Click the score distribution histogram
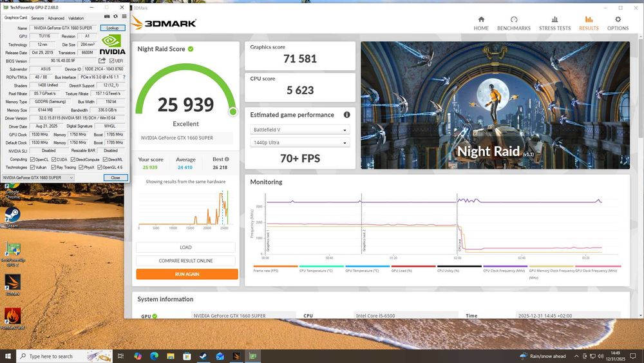The height and width of the screenshot is (363, 644). (x=185, y=209)
